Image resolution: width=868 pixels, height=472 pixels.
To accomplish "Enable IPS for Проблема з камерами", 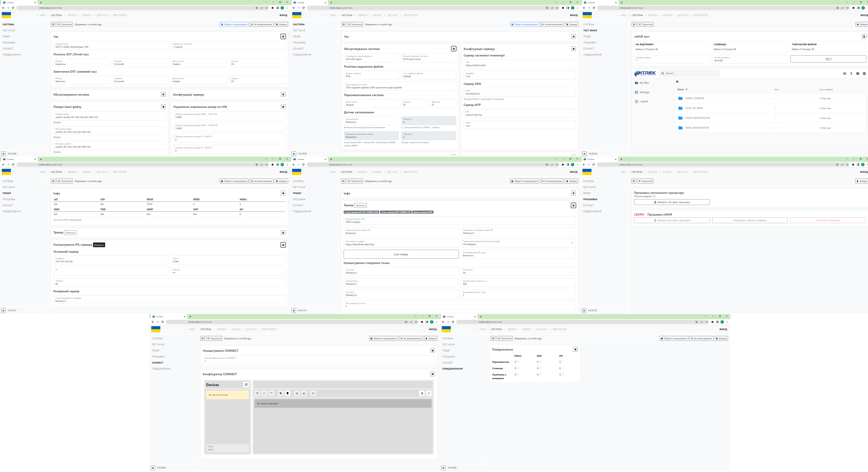I will click(x=561, y=375).
